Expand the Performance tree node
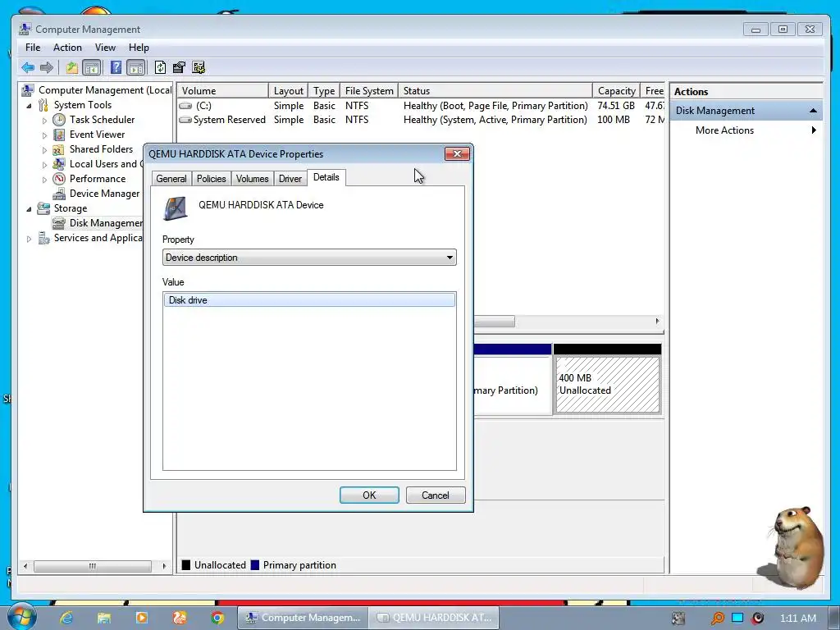840x630 pixels. (x=44, y=180)
